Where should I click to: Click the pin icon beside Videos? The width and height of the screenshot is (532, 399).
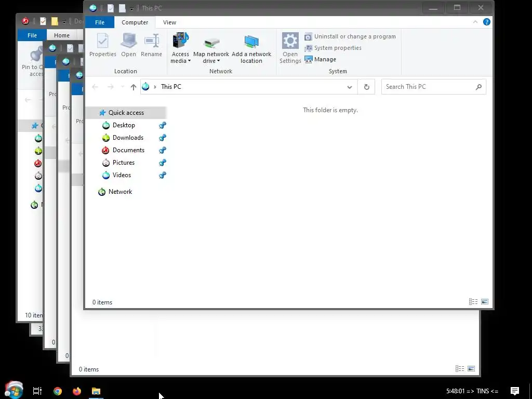pyautogui.click(x=163, y=175)
